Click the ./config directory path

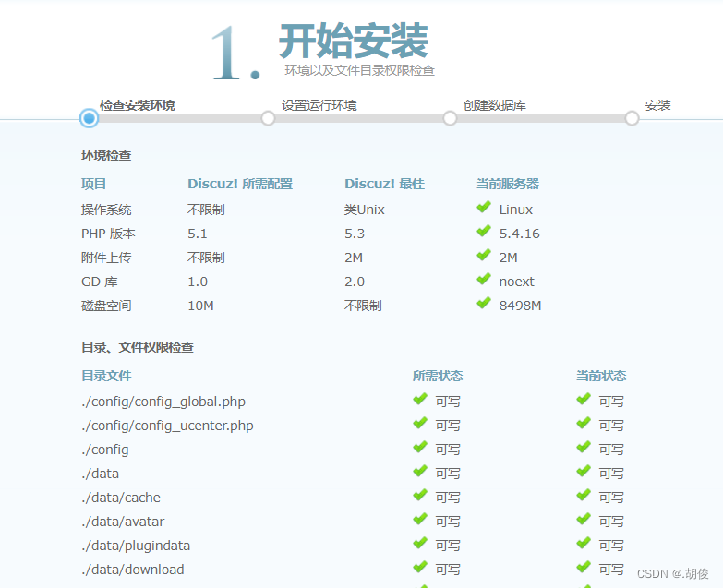105,450
